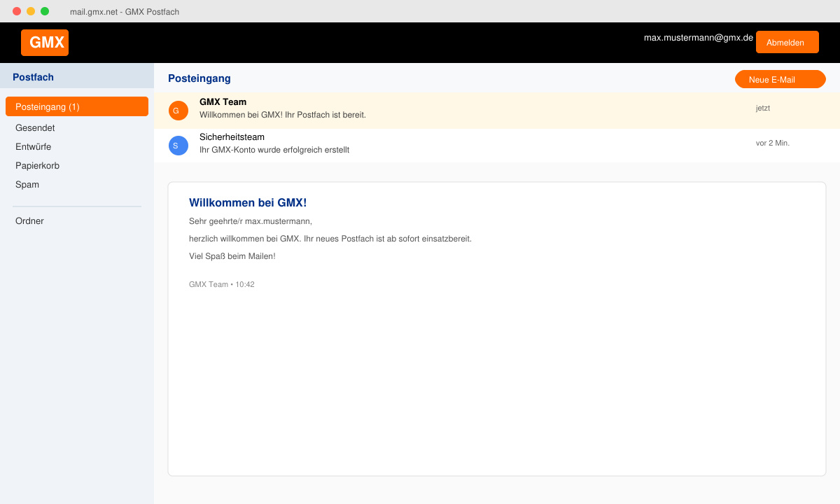
Task: Close the window with the red button
Action: [x=17, y=11]
